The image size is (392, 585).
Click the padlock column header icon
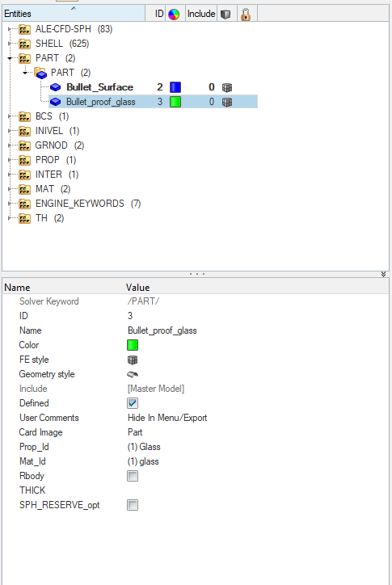click(x=246, y=15)
